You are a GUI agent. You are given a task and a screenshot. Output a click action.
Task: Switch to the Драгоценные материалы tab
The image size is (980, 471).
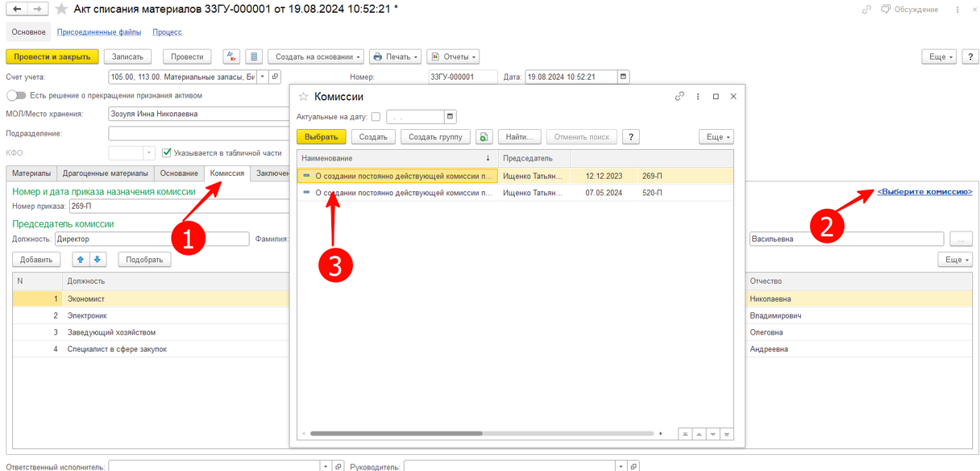point(106,173)
